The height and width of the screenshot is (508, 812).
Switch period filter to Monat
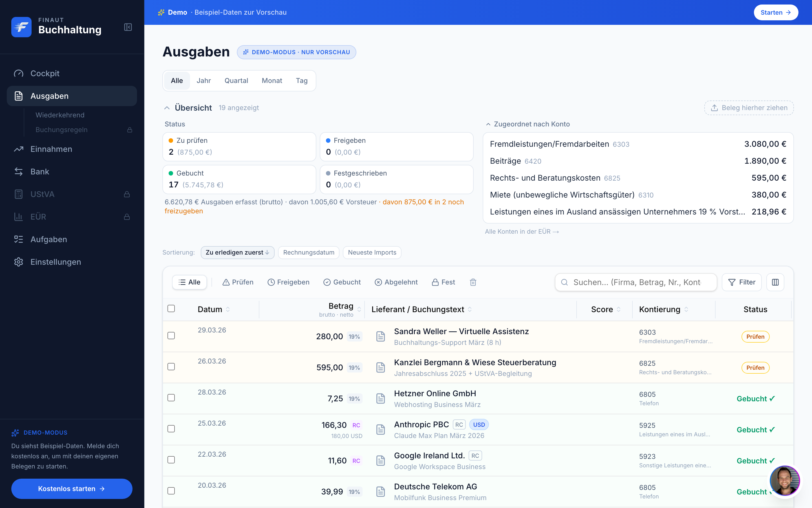272,81
